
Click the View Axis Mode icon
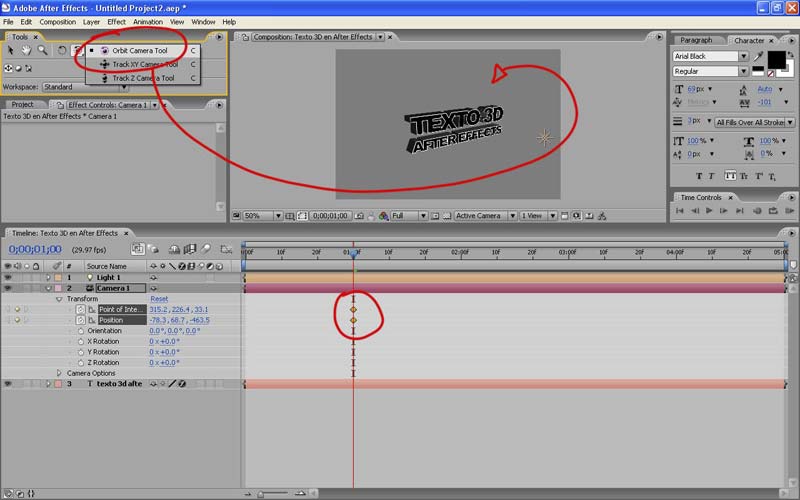coord(28,68)
